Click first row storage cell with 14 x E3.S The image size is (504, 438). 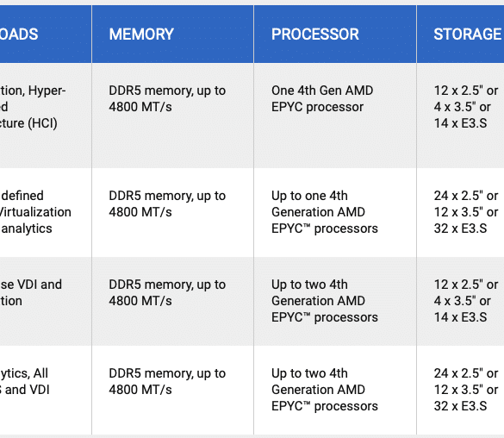[460, 116]
